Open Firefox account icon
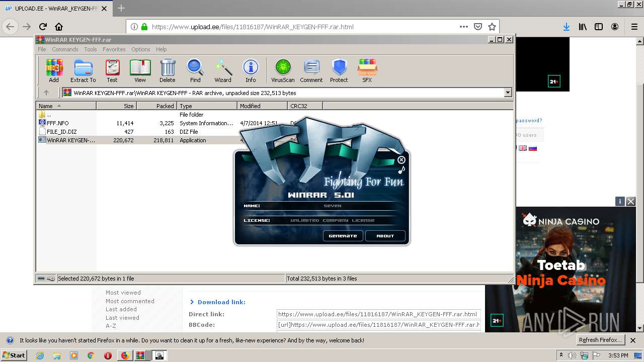Viewport: 644px width, 362px height. coord(615,27)
